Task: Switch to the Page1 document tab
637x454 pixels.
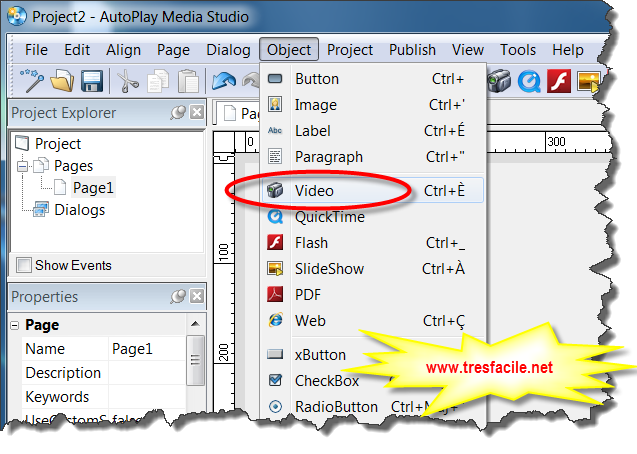Action: tap(240, 113)
